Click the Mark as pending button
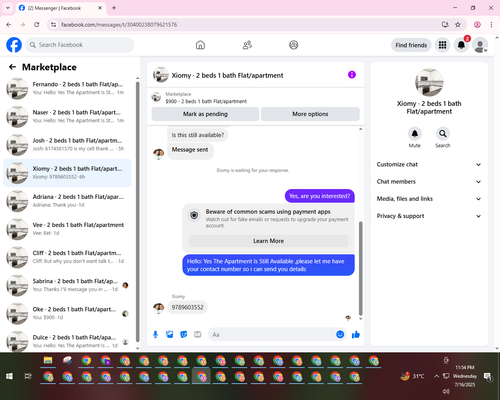 coord(205,114)
